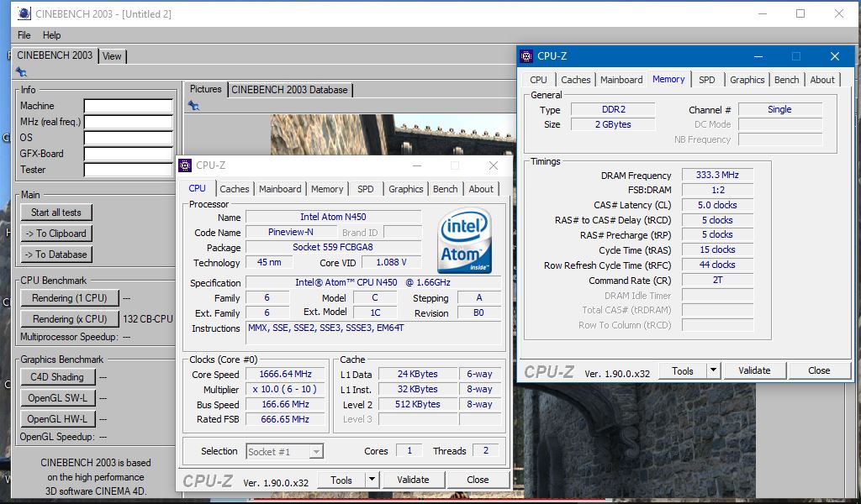This screenshot has height=504, width=861.
Task: Click the 1666.64 MHz core speed value
Action: point(286,374)
